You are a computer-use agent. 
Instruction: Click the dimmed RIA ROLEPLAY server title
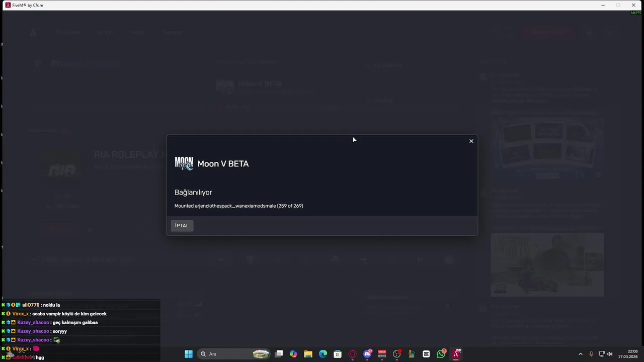coord(130,155)
